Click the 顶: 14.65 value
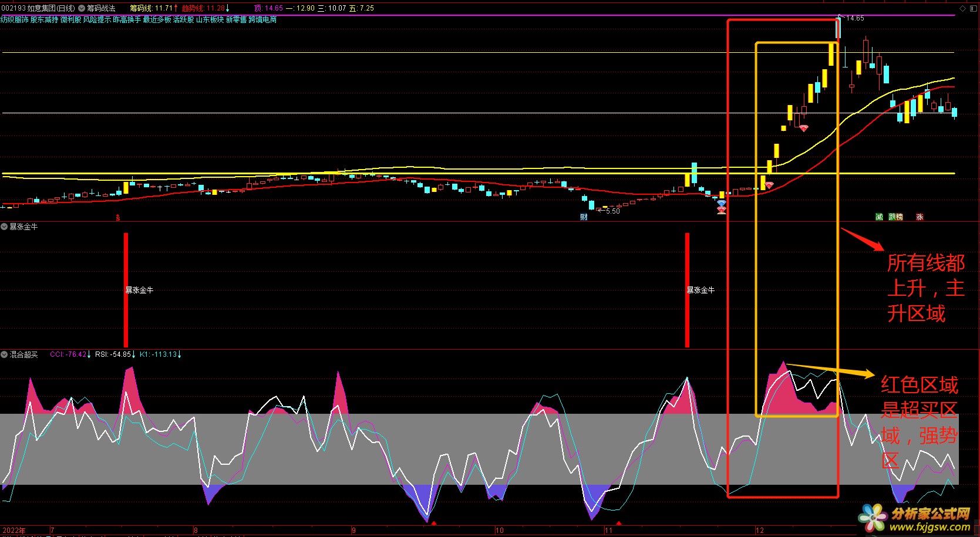980x537 pixels. [x=268, y=8]
